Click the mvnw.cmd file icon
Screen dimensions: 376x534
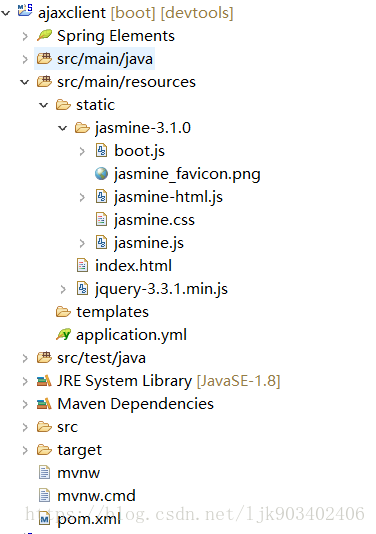click(x=44, y=496)
